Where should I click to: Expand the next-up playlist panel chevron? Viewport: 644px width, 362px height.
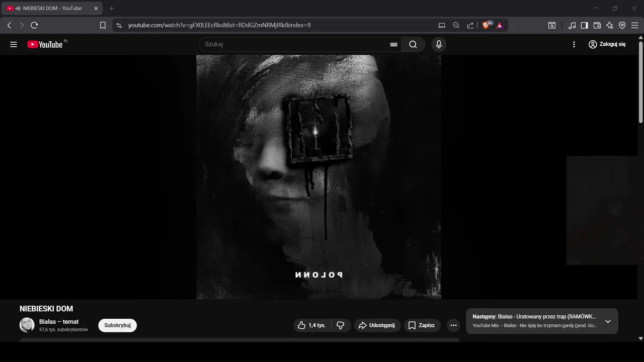pos(608,321)
